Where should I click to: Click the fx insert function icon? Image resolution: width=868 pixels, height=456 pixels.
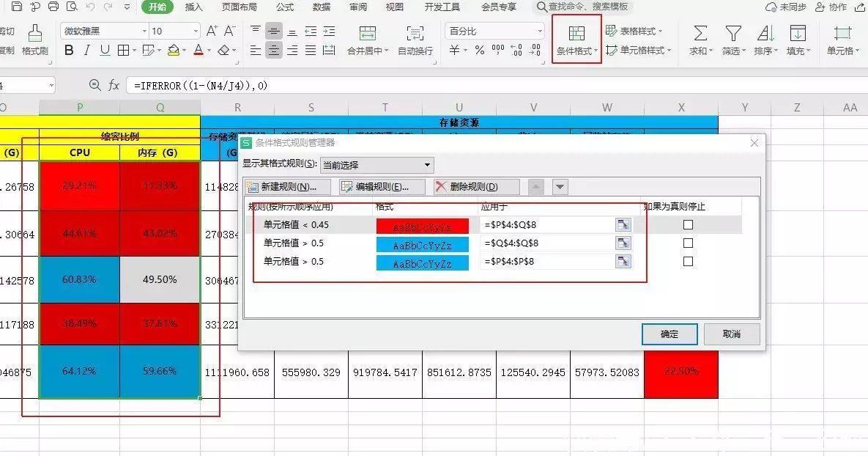pos(114,85)
